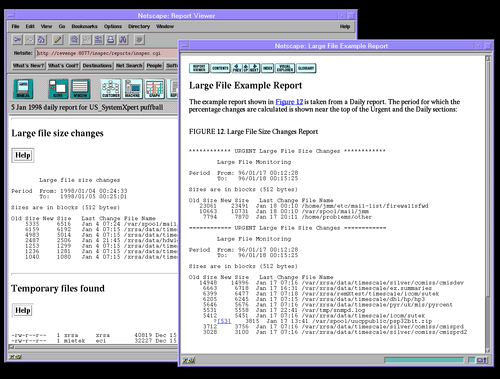The height and width of the screenshot is (379, 500).
Task: Click the What's New? directory button
Action: tap(28, 66)
